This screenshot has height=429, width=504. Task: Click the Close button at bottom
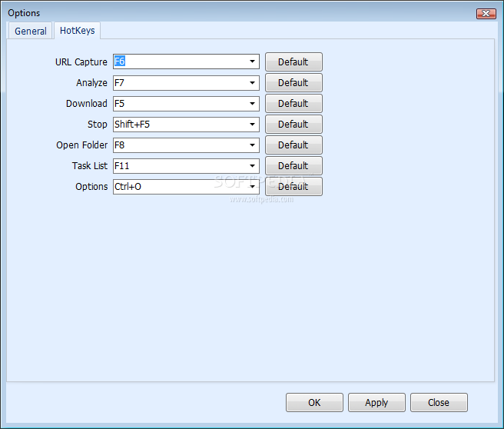(439, 402)
